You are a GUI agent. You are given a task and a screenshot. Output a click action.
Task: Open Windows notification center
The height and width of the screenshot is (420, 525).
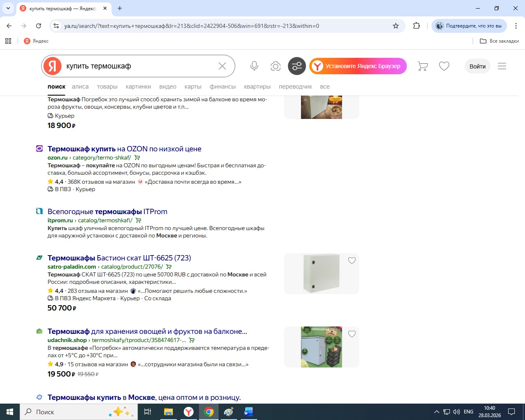click(511, 412)
